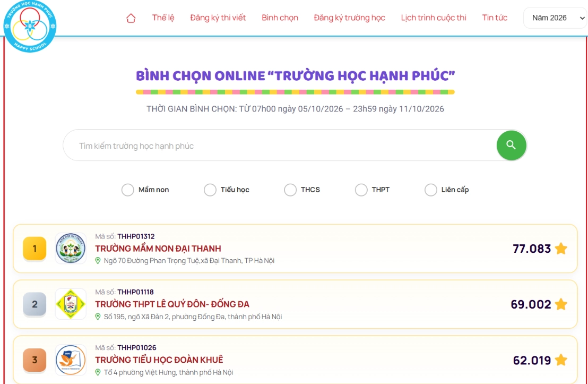
Task: Select the THPT radio filter
Action: click(x=361, y=190)
